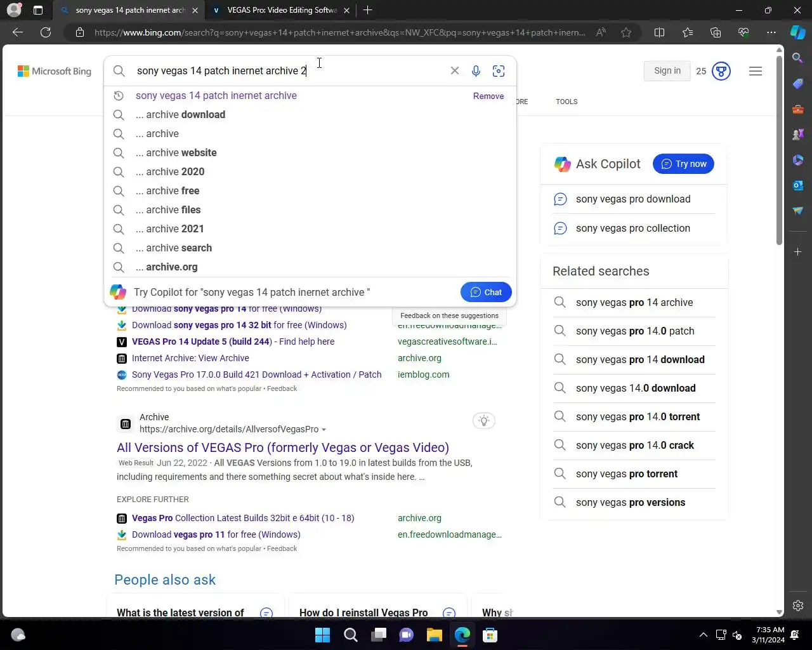Expand archive.org URL dropdown arrow
The image size is (812, 650).
pyautogui.click(x=324, y=430)
